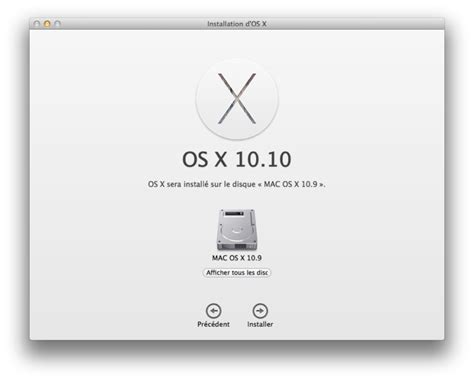
Task: Select the MAC OS X 10.9 disk icon
Action: (237, 230)
